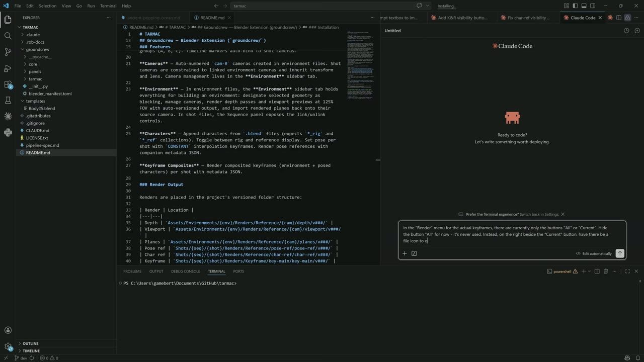
Task: Open the File menu
Action: (x=18, y=6)
